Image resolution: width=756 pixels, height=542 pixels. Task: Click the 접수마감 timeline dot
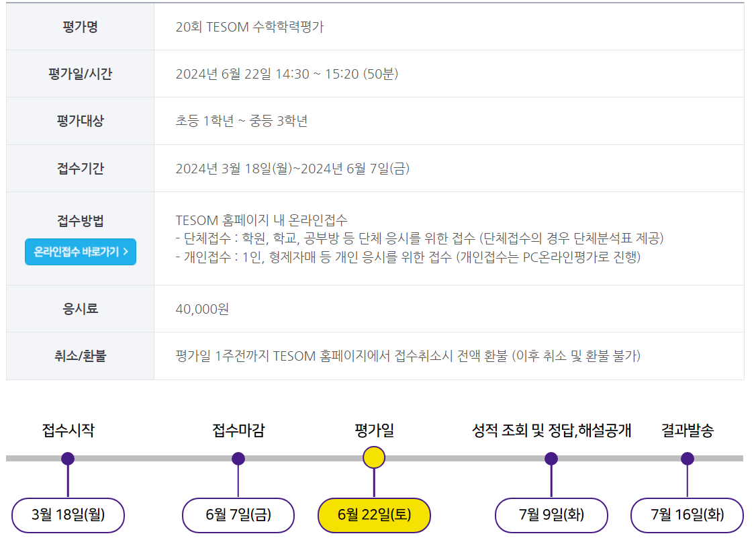coord(238,459)
